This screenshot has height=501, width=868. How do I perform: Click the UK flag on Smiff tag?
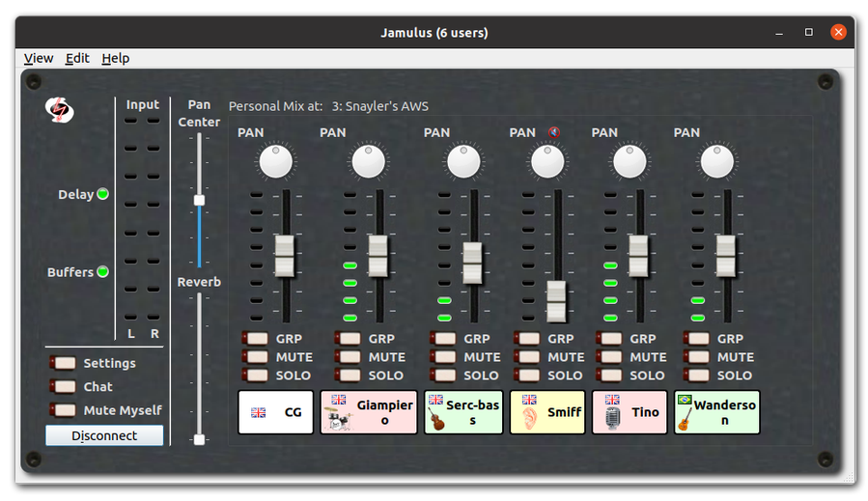[529, 399]
